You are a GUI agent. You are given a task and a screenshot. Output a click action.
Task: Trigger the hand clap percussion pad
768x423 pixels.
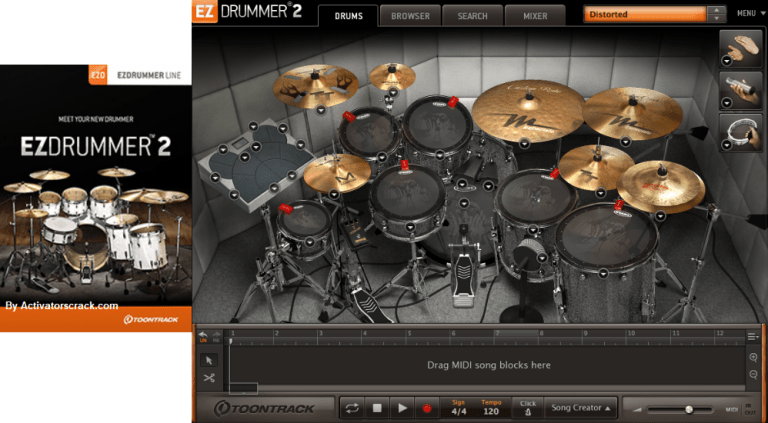pyautogui.click(x=741, y=48)
